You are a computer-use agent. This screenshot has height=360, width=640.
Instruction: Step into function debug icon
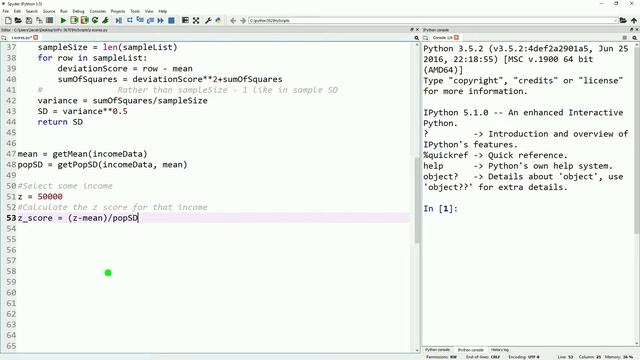pos(140,20)
